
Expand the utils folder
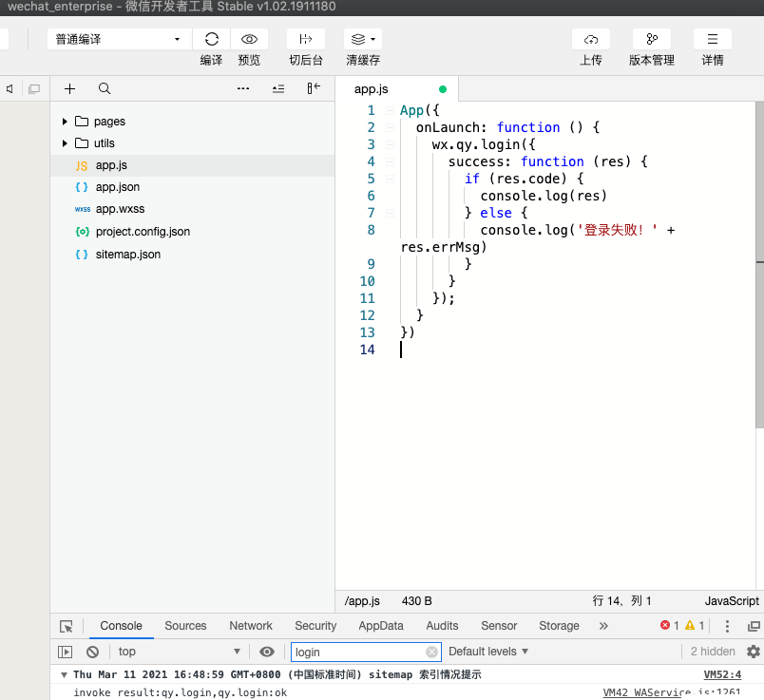[x=65, y=143]
